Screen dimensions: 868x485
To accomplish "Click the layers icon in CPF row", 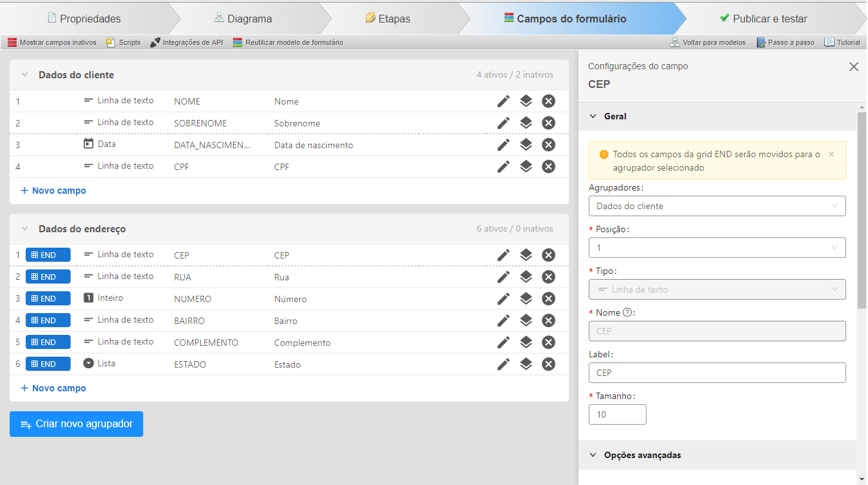I will coord(526,167).
